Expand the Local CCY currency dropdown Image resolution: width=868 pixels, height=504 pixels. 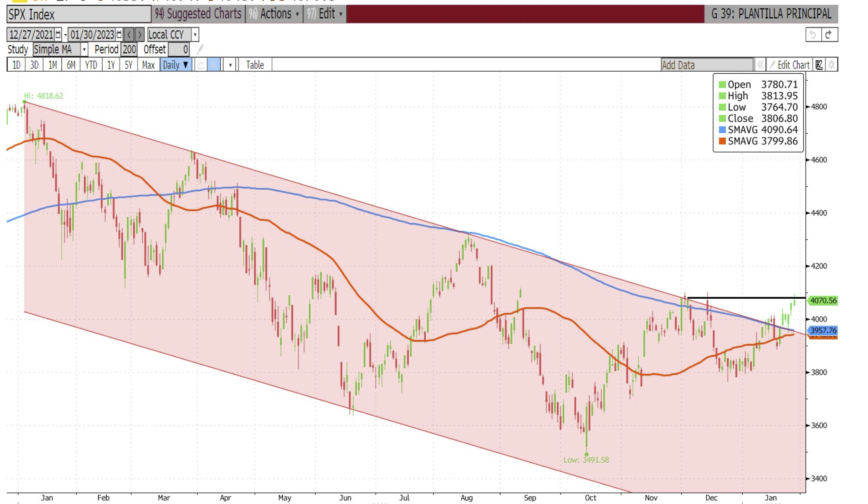pos(195,35)
